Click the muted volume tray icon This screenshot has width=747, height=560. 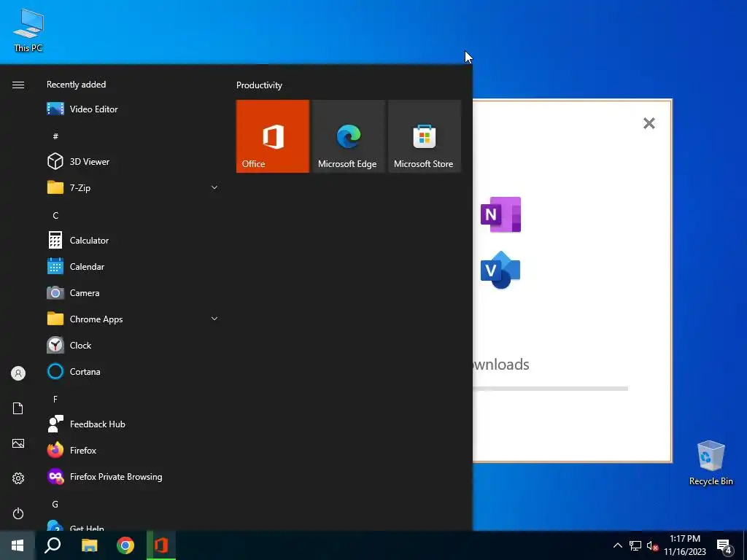[x=652, y=545]
